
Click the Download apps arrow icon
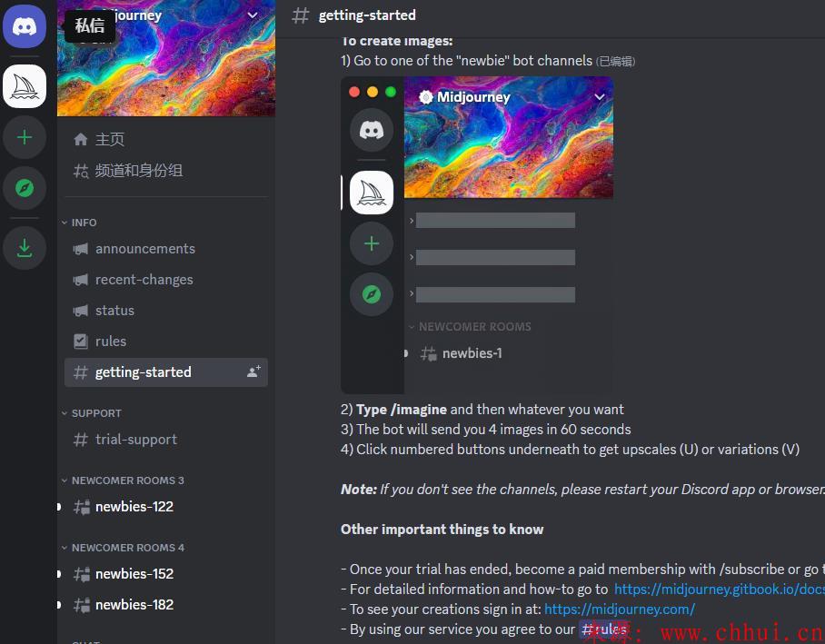(x=25, y=248)
